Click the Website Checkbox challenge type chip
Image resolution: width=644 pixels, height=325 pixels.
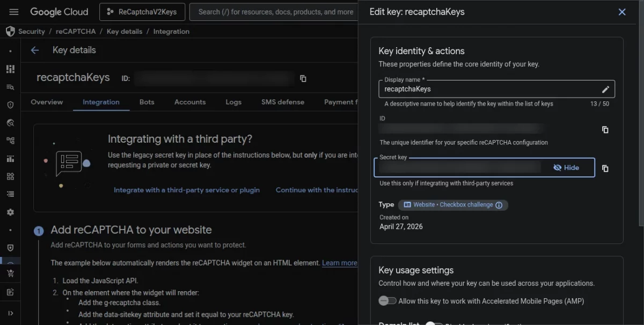pyautogui.click(x=453, y=205)
